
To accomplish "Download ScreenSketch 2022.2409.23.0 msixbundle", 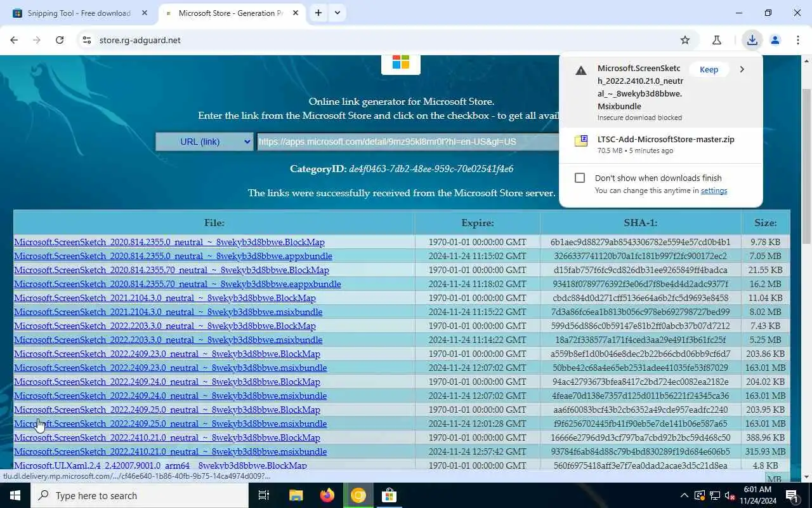I will (171, 368).
